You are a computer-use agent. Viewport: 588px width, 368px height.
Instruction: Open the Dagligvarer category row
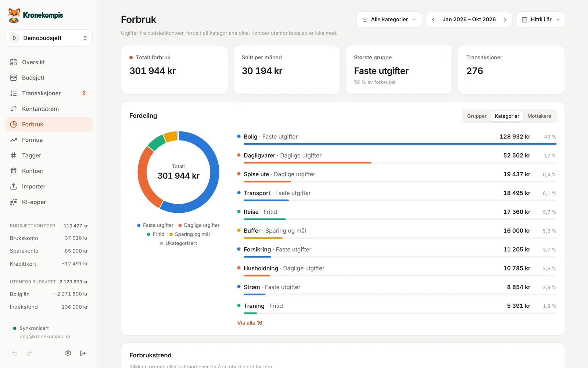[x=397, y=158]
